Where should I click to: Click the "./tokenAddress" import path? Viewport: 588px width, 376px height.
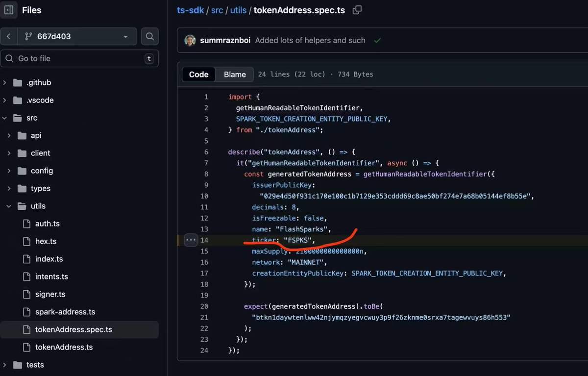[x=289, y=130]
